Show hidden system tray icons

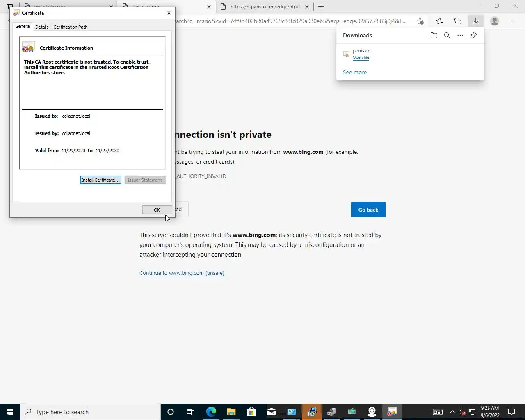(x=452, y=412)
